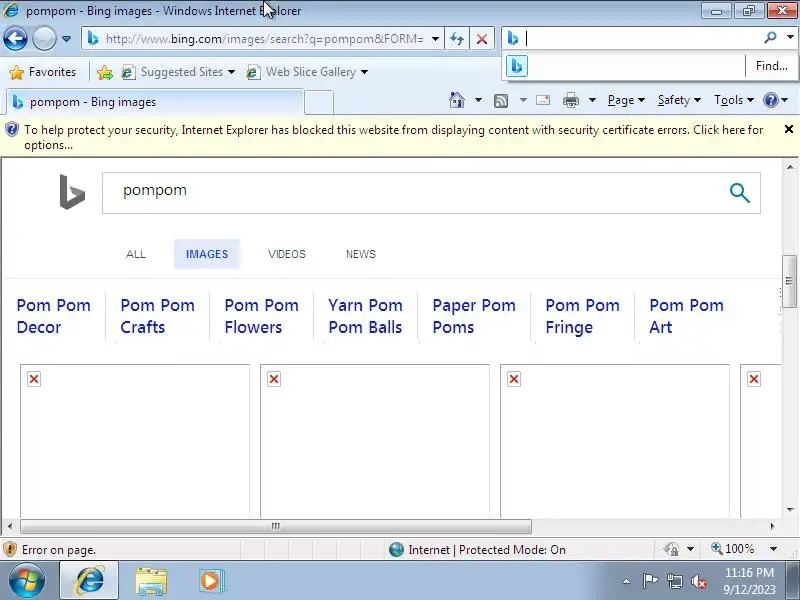Image resolution: width=800 pixels, height=600 pixels.
Task: Open the Tools menu
Action: point(734,101)
